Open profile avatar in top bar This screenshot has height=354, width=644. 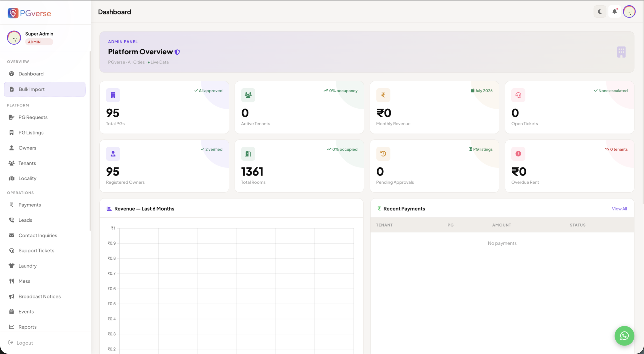pyautogui.click(x=629, y=12)
